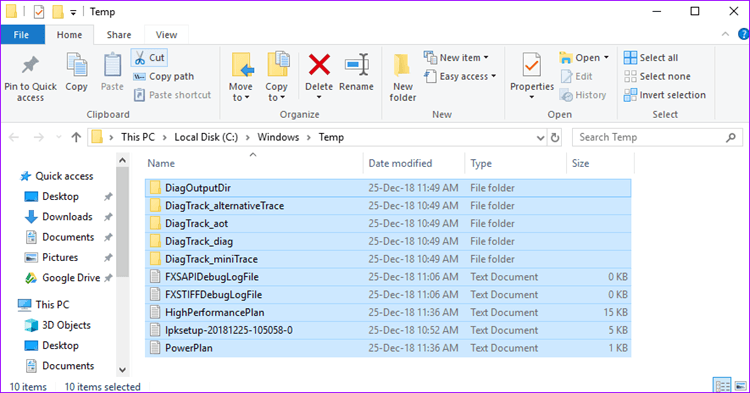The height and width of the screenshot is (393, 750).
Task: Select the PowerPlan text document
Action: click(388, 348)
